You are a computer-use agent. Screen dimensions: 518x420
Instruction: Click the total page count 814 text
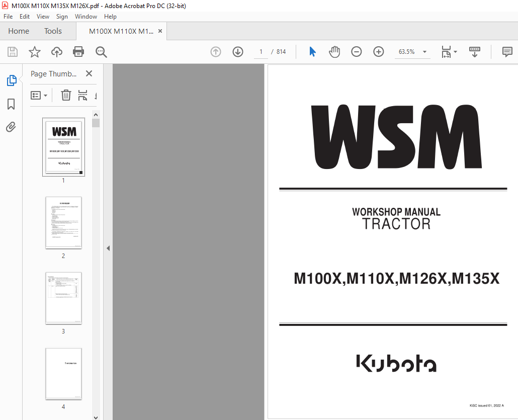tap(281, 51)
